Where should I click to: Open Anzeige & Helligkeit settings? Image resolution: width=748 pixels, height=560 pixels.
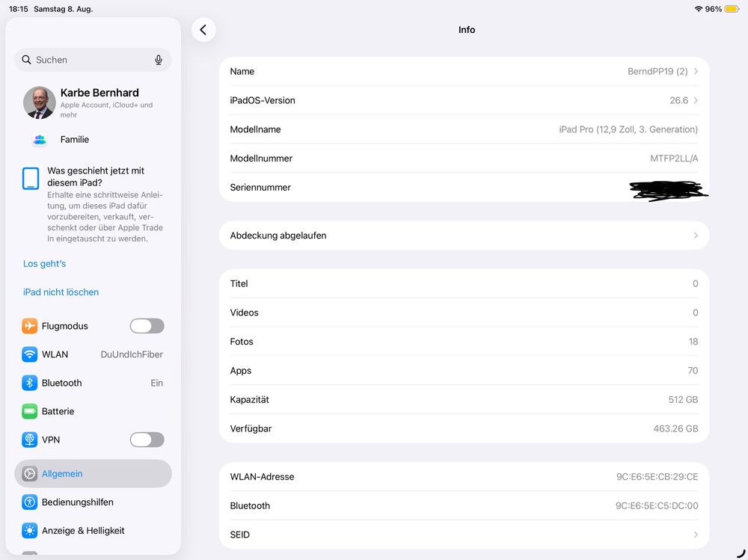[x=93, y=530]
